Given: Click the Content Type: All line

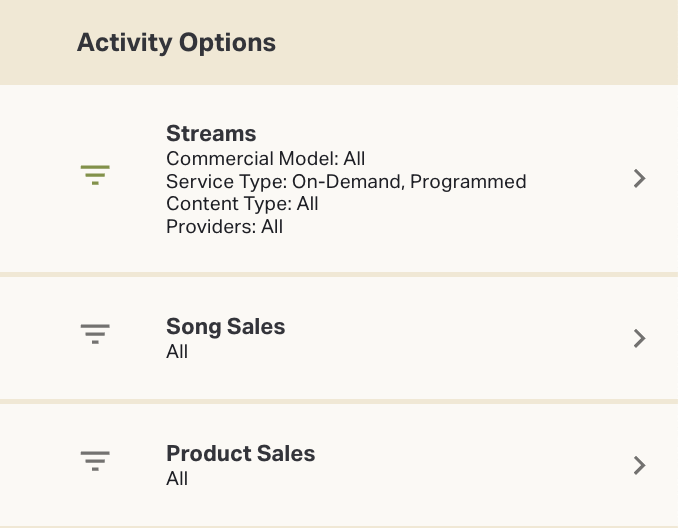Looking at the screenshot, I should point(242,203).
